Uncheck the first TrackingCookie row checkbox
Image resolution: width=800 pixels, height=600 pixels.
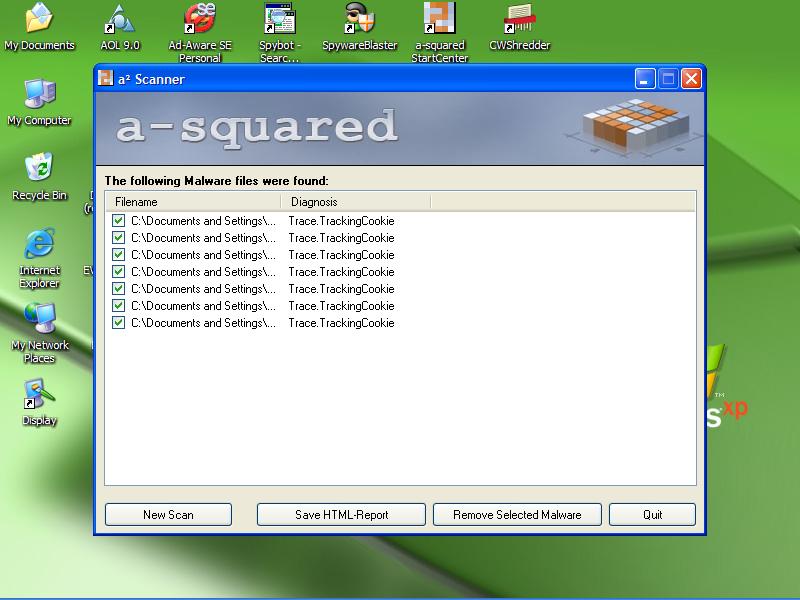[x=118, y=220]
